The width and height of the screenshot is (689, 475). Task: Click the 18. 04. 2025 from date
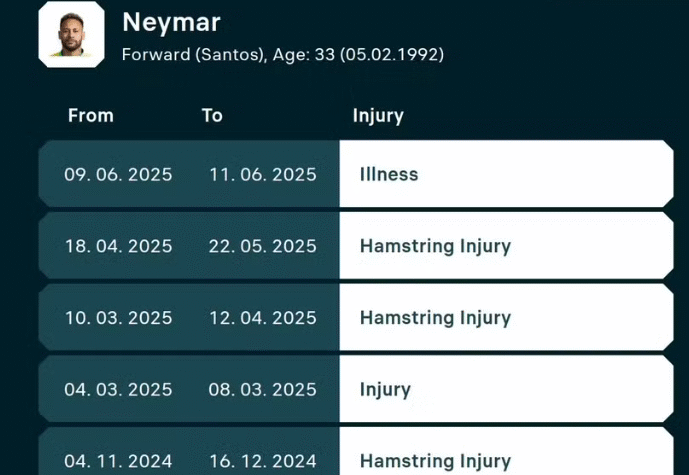(118, 246)
